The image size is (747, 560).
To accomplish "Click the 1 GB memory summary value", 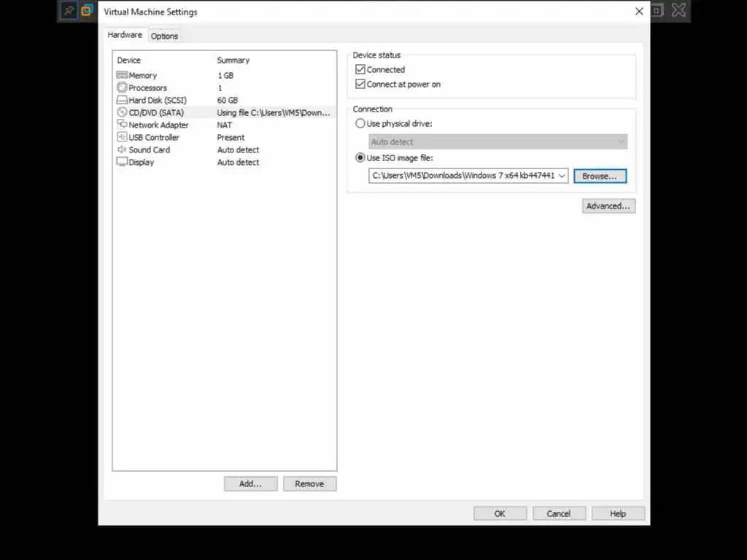I will 225,75.
